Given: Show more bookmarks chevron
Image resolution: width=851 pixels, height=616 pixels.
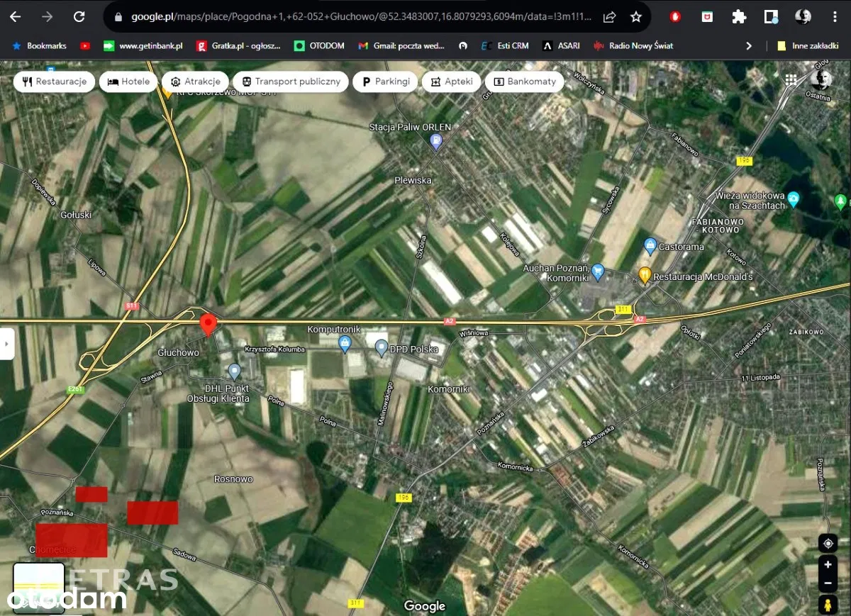Looking at the screenshot, I should (x=749, y=46).
